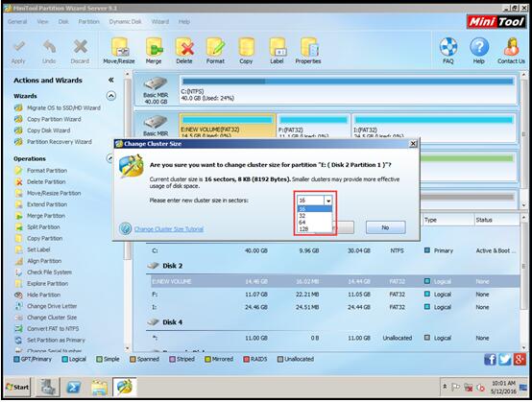The height and width of the screenshot is (402, 532).
Task: Open the General menu
Action: (17, 22)
